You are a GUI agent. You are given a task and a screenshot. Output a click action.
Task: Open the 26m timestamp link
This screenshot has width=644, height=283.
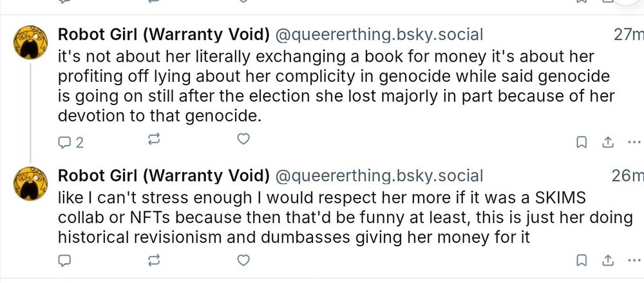(x=629, y=175)
